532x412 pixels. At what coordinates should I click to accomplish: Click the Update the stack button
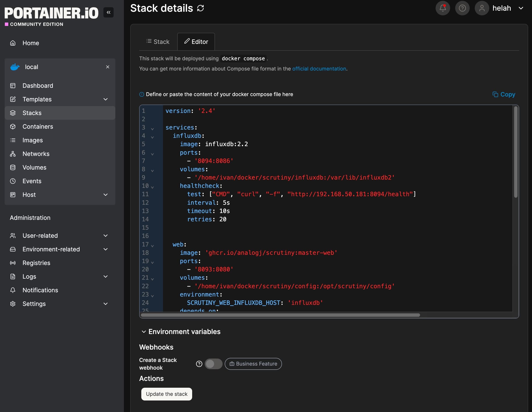pyautogui.click(x=167, y=394)
